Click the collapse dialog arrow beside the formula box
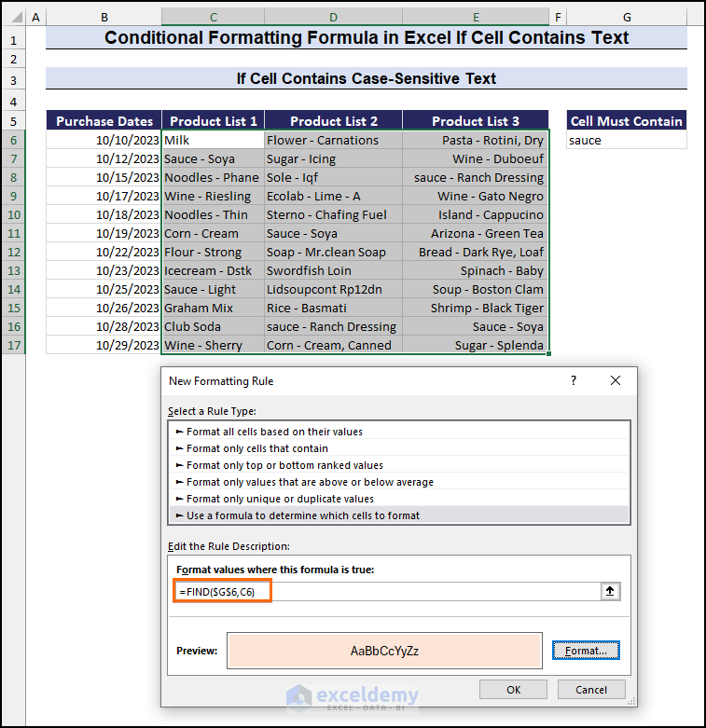The height and width of the screenshot is (728, 706). point(610,591)
